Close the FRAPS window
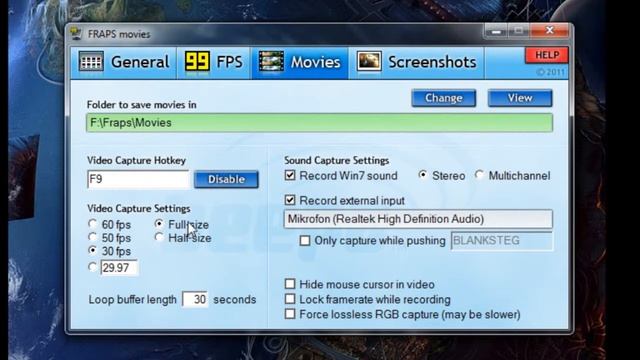This screenshot has width=640, height=360. [x=549, y=31]
